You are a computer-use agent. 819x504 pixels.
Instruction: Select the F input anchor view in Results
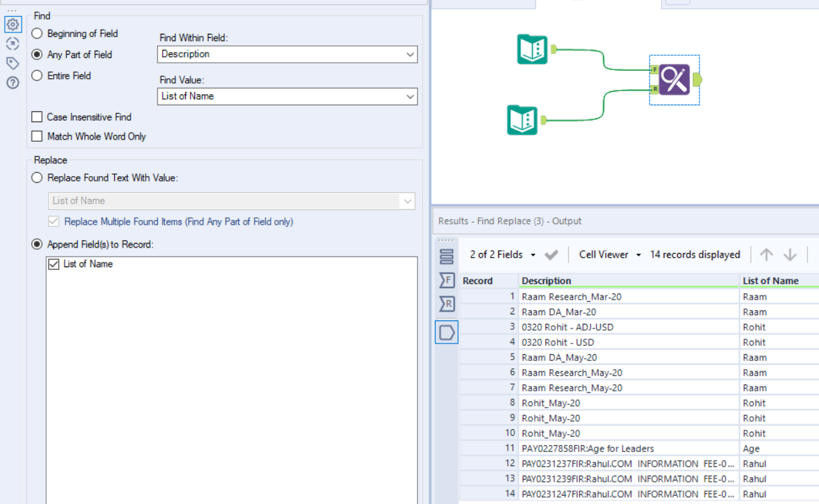click(446, 280)
